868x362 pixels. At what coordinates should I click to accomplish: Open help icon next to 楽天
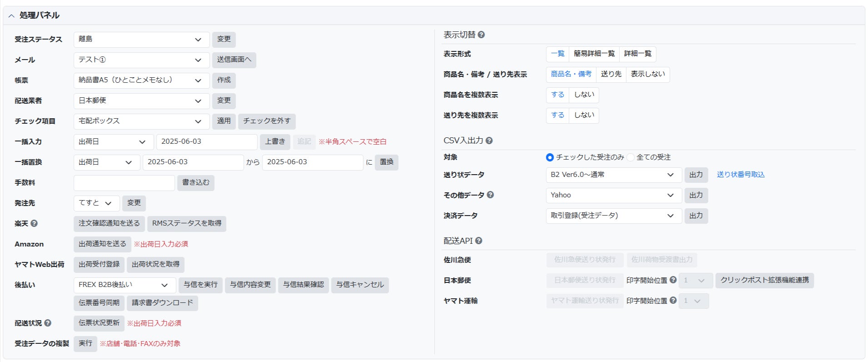coord(34,223)
